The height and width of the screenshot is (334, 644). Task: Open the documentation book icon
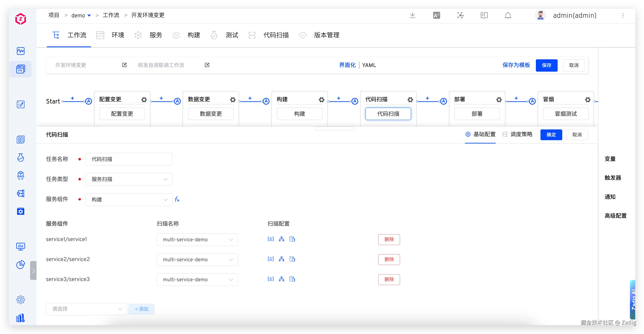tap(484, 15)
